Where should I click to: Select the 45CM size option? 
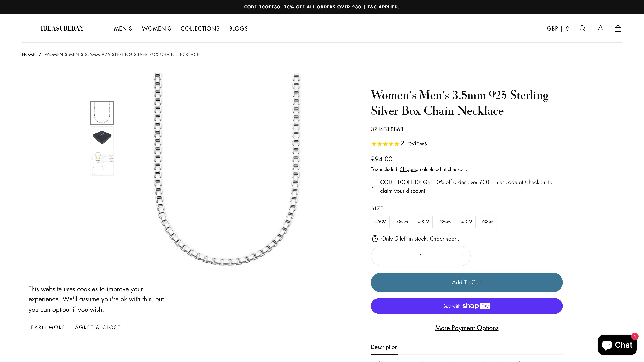click(x=381, y=222)
